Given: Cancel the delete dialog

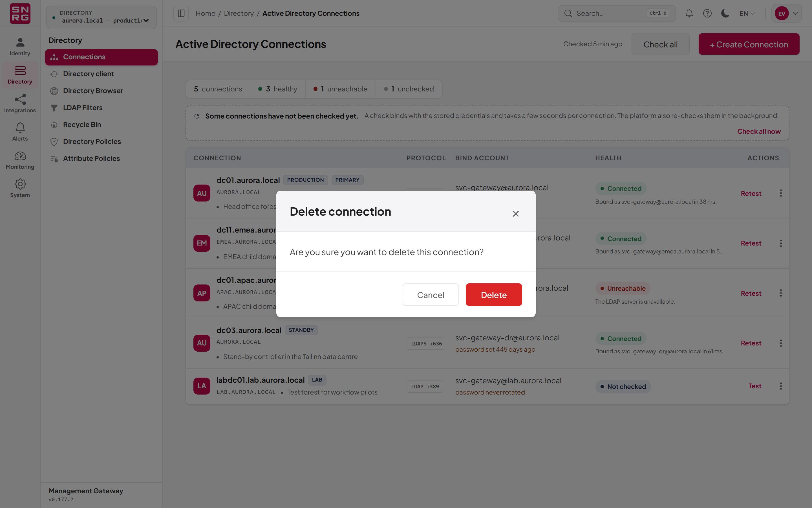Looking at the screenshot, I should tap(431, 295).
